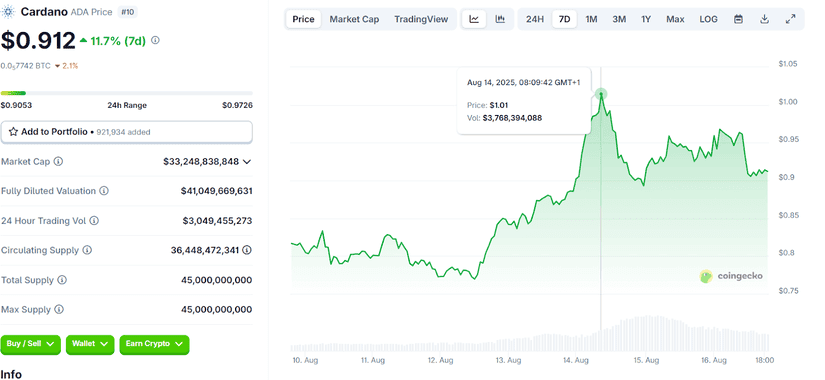The height and width of the screenshot is (380, 825).
Task: Click info icon beside Circulating Supply value
Action: tap(247, 250)
